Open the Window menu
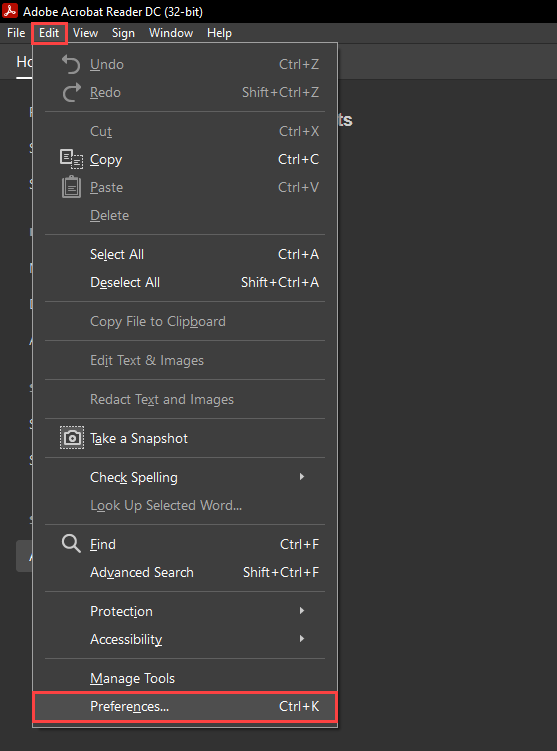Screen dimensions: 557x751 coord(171,33)
